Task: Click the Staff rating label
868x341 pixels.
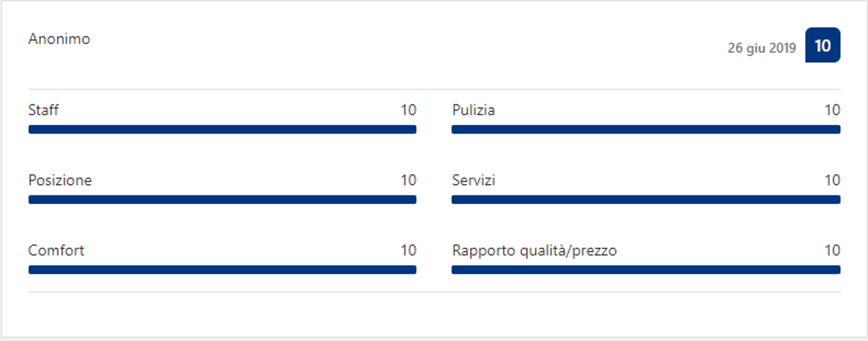Action: [44, 110]
